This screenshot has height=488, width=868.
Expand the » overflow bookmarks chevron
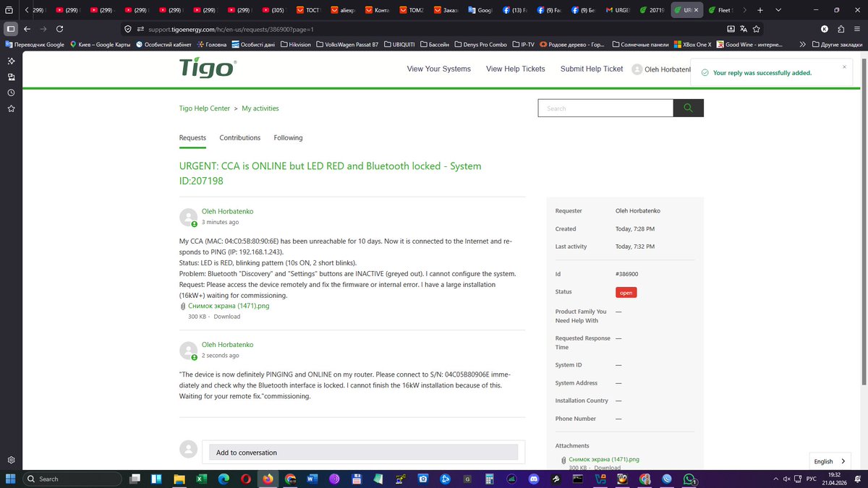[801, 44]
